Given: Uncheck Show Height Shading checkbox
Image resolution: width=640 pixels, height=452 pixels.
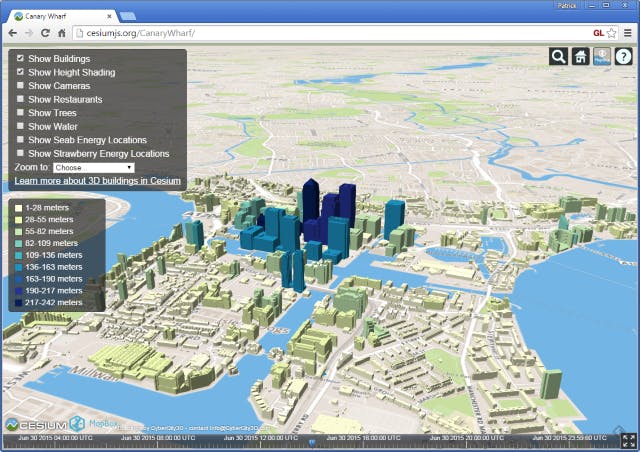Looking at the screenshot, I should pyautogui.click(x=20, y=72).
